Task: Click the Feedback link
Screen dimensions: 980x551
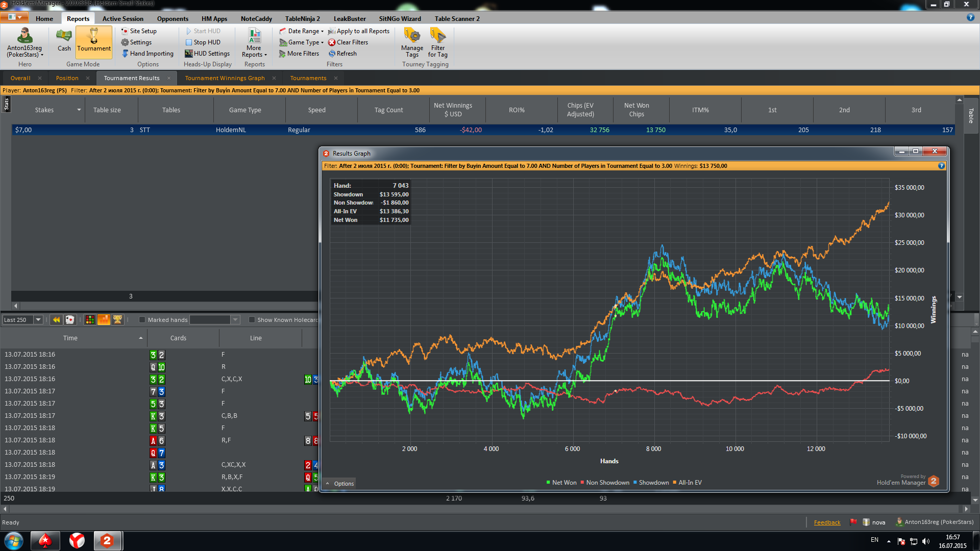Action: coord(827,522)
